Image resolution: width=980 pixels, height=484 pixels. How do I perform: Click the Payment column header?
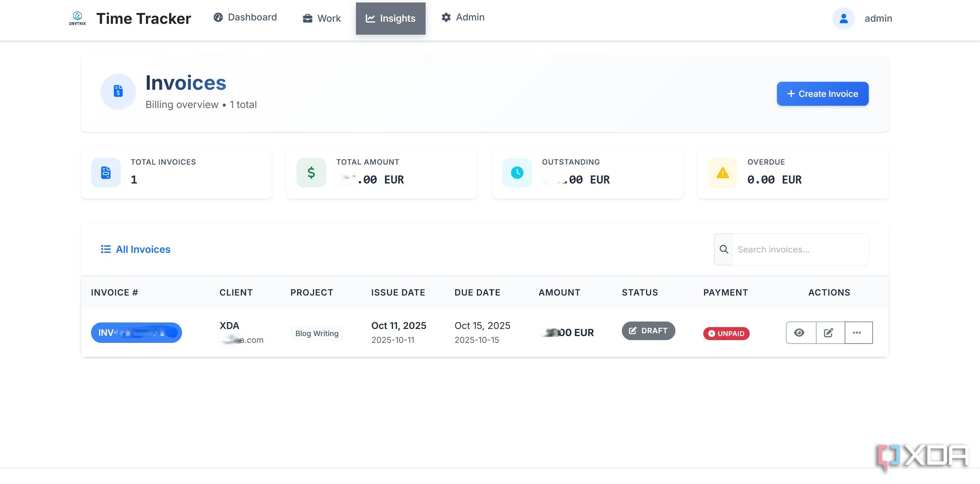pyautogui.click(x=726, y=292)
